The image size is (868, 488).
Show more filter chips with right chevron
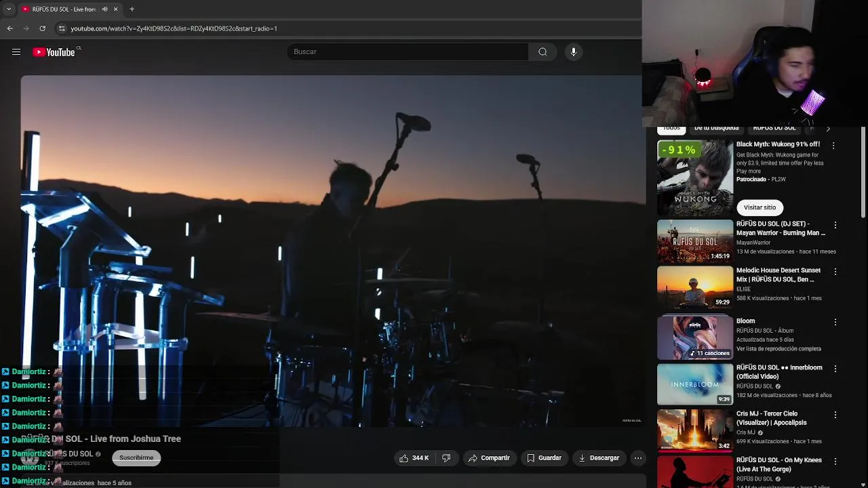[x=827, y=129]
